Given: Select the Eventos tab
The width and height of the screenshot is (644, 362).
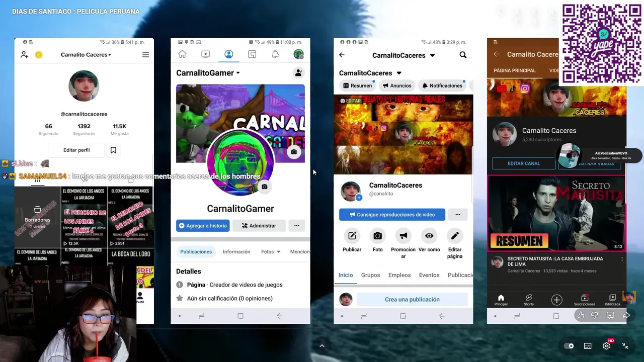Looking at the screenshot, I should (429, 275).
